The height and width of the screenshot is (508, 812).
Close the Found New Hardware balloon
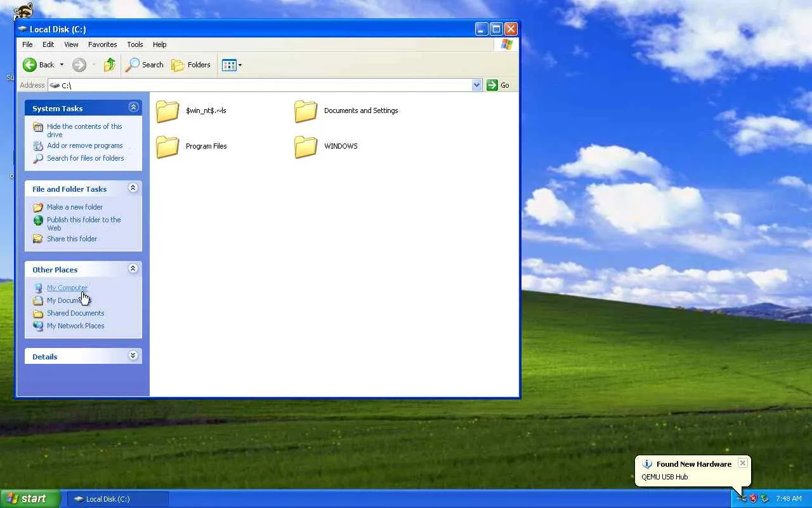[742, 463]
